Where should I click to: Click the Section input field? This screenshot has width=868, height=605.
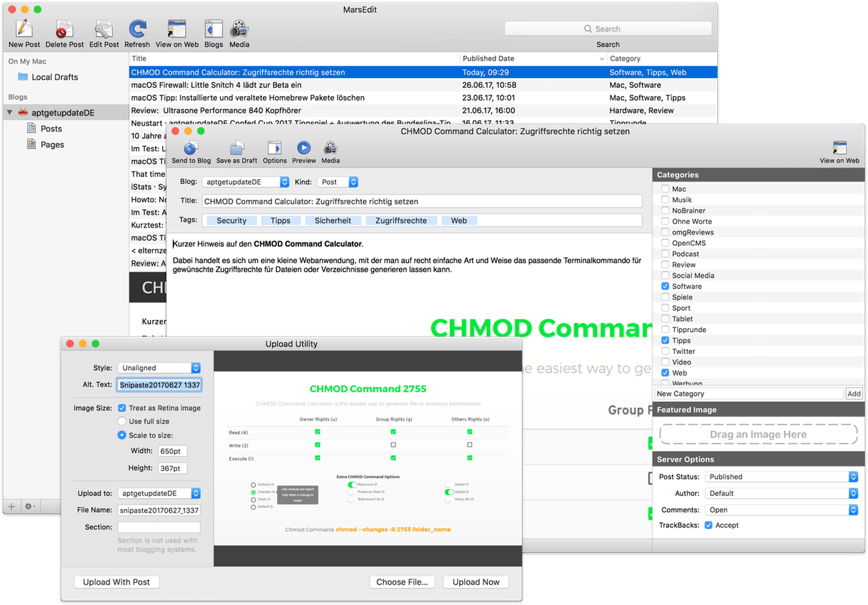(x=159, y=527)
